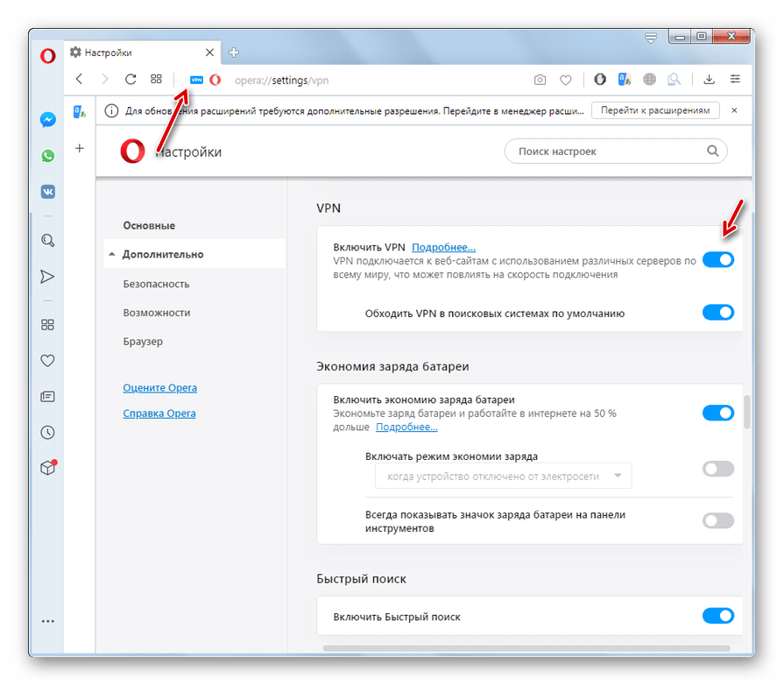The image size is (784, 686).
Task: Select Возможности settings section
Action: coord(157,313)
